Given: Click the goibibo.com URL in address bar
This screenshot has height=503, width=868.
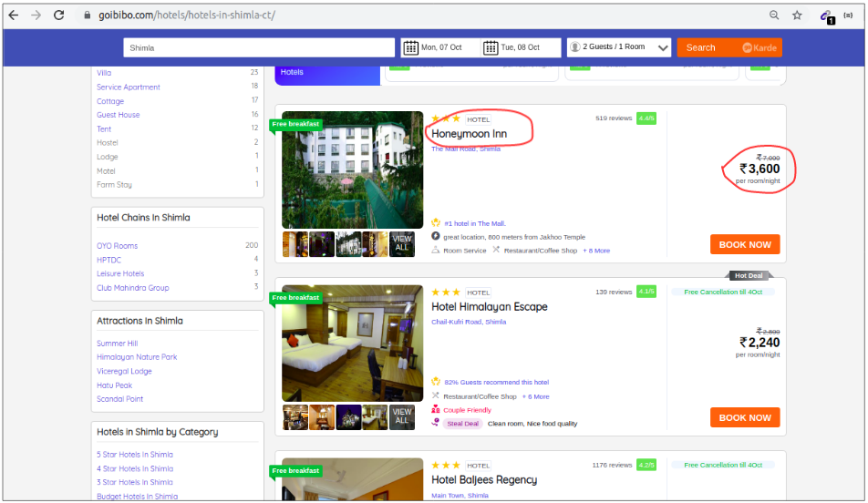Looking at the screenshot, I should pyautogui.click(x=187, y=15).
